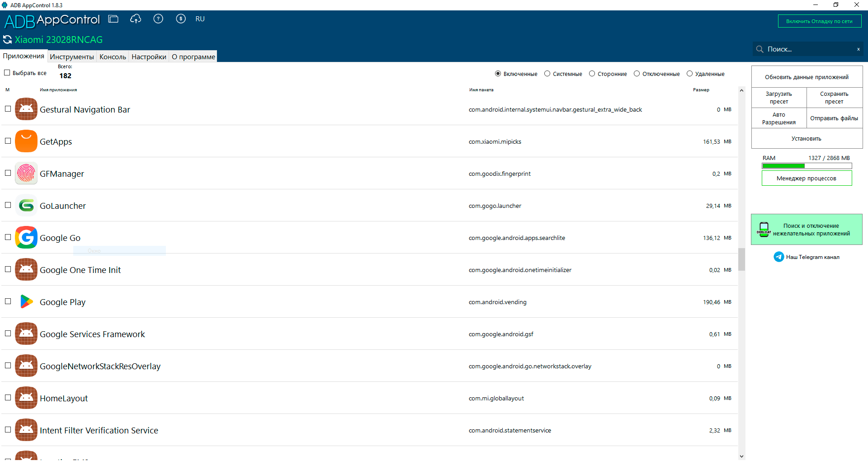
Task: Click the Google Play triangle icon
Action: pyautogui.click(x=26, y=301)
